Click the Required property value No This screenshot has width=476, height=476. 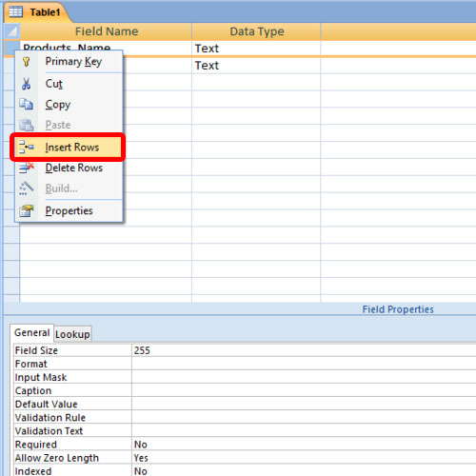pos(304,445)
